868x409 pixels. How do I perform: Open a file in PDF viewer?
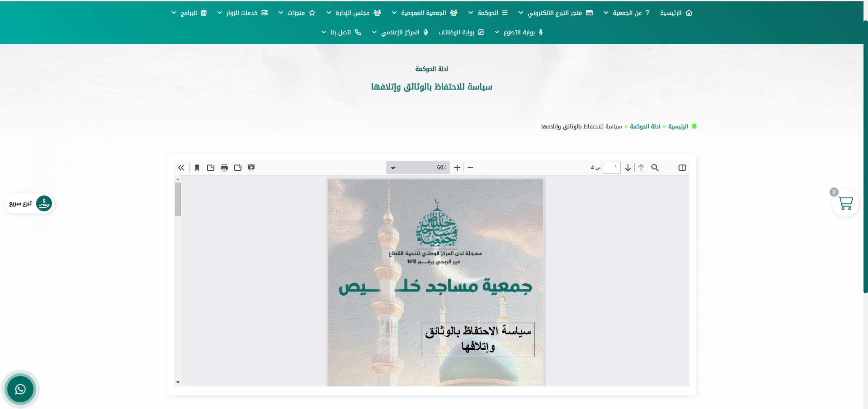point(238,168)
